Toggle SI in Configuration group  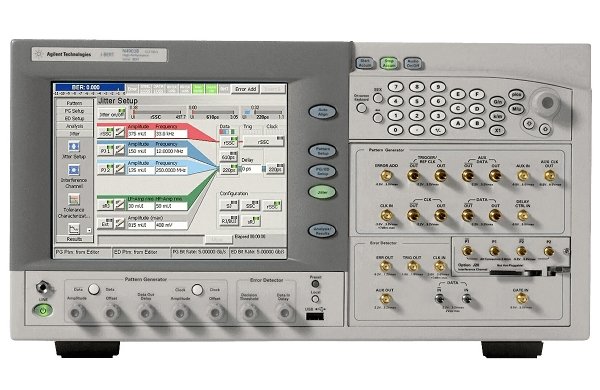(229, 205)
